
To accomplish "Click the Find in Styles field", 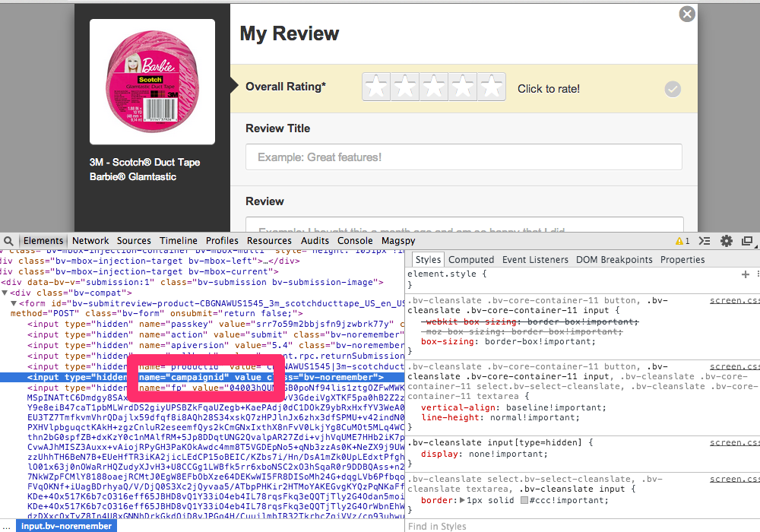I will pos(581,526).
